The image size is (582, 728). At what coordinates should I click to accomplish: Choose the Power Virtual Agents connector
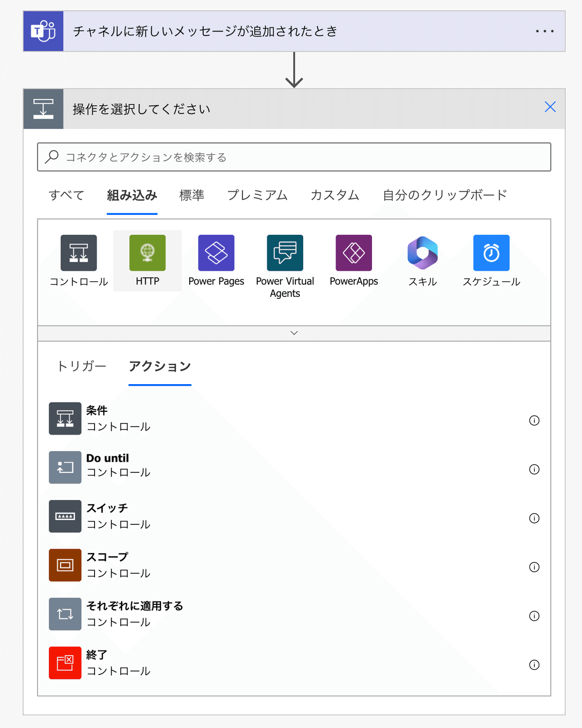pos(285,253)
